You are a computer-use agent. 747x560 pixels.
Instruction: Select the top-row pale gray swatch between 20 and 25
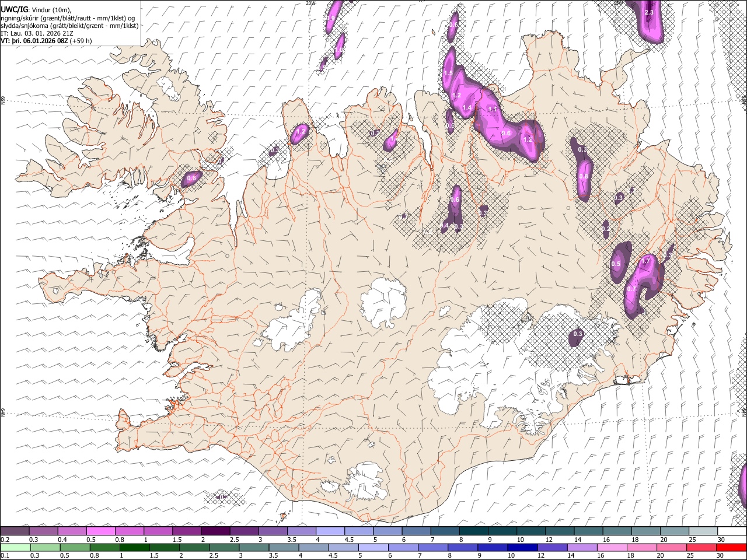click(675, 531)
